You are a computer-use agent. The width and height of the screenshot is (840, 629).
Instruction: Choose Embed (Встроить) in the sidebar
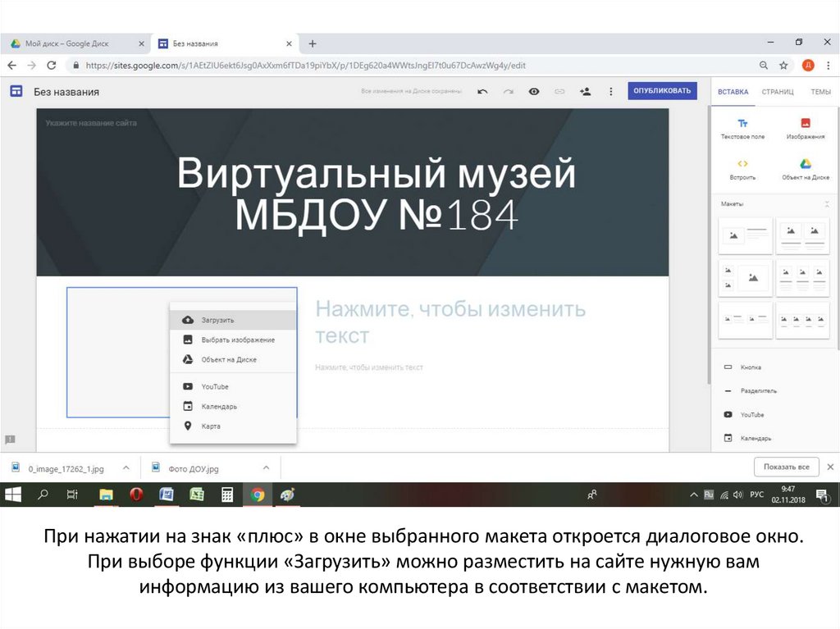pos(742,170)
